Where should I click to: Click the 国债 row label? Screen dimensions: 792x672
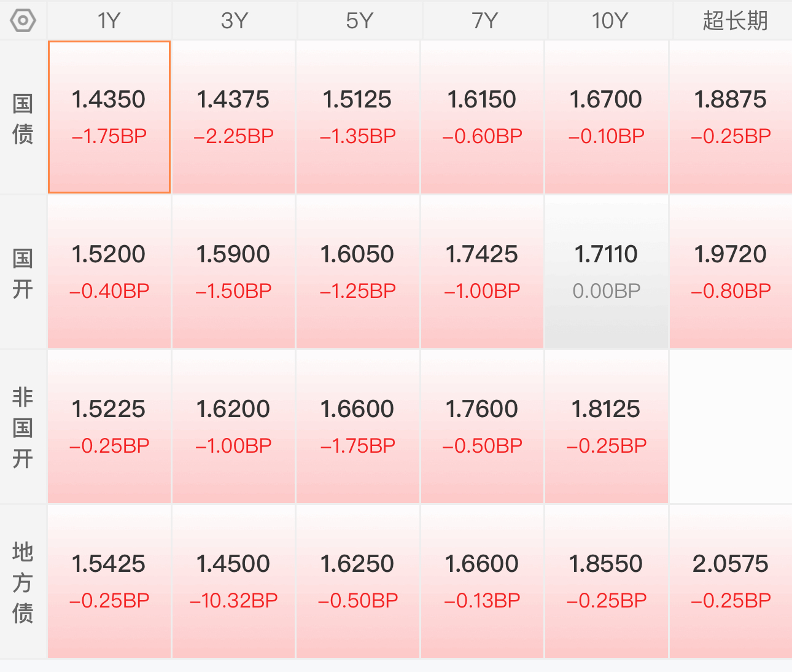tap(23, 118)
